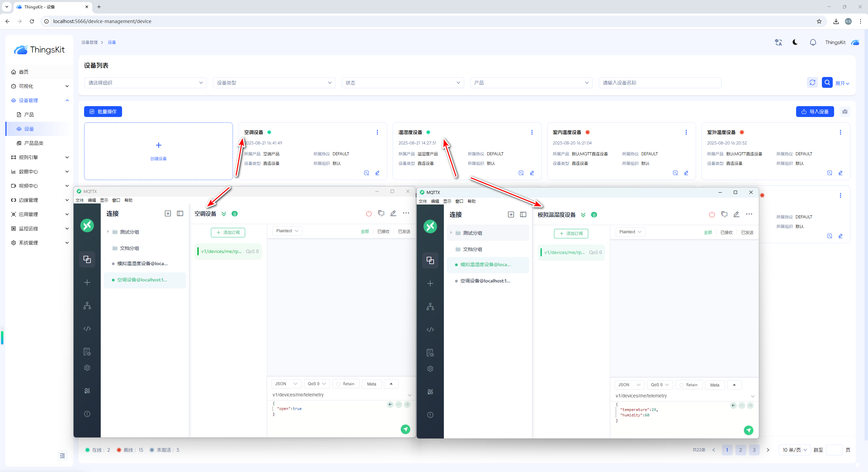Open the 设备类型 filter dropdown
Viewport: 868px width, 472px height.
tap(274, 83)
